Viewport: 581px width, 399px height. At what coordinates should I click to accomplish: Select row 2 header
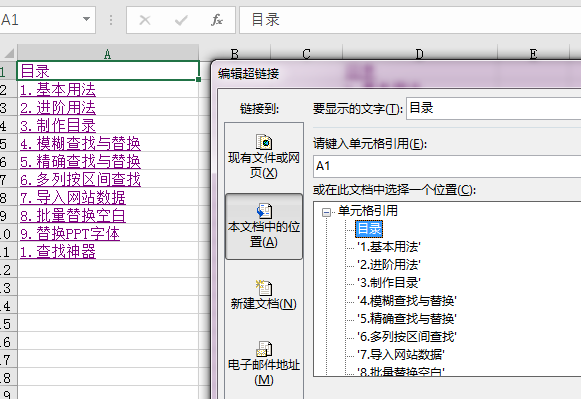pyautogui.click(x=8, y=89)
